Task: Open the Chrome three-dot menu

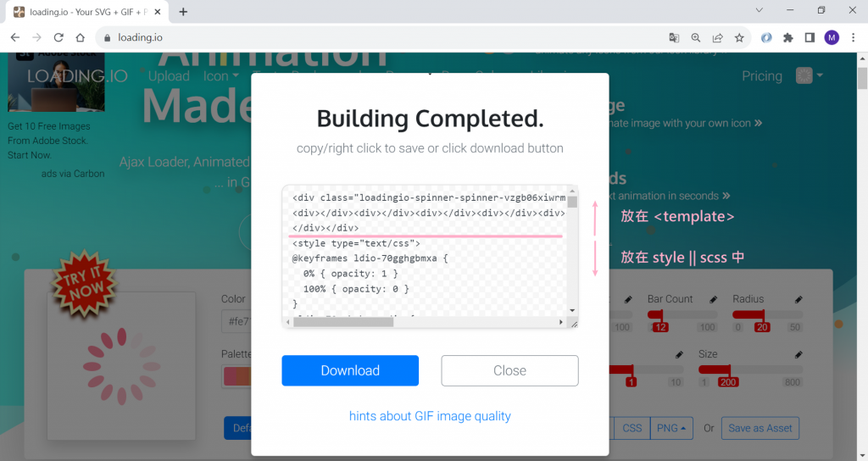Action: click(x=853, y=37)
